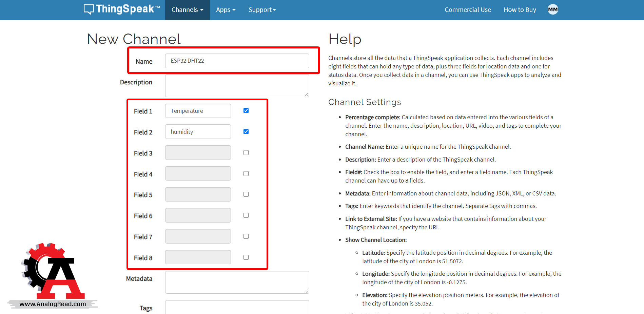
Task: Click the Tags input field
Action: pos(237,307)
